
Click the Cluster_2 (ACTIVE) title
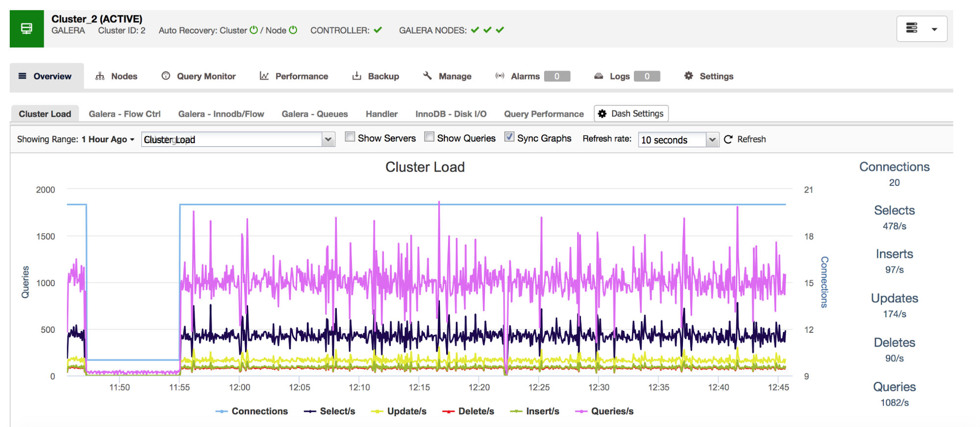pos(97,19)
